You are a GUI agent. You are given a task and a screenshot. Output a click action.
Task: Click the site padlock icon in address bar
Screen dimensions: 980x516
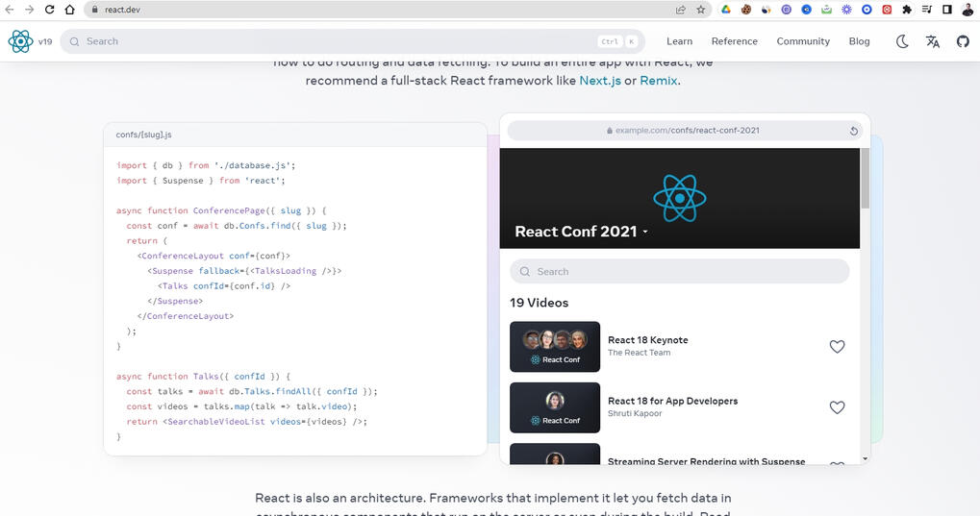[95, 10]
